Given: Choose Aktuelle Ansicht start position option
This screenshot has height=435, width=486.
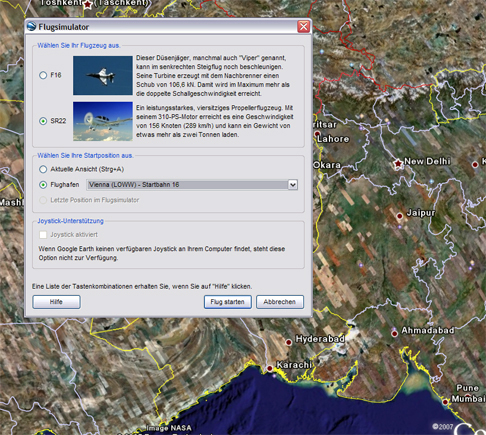Looking at the screenshot, I should [43, 169].
